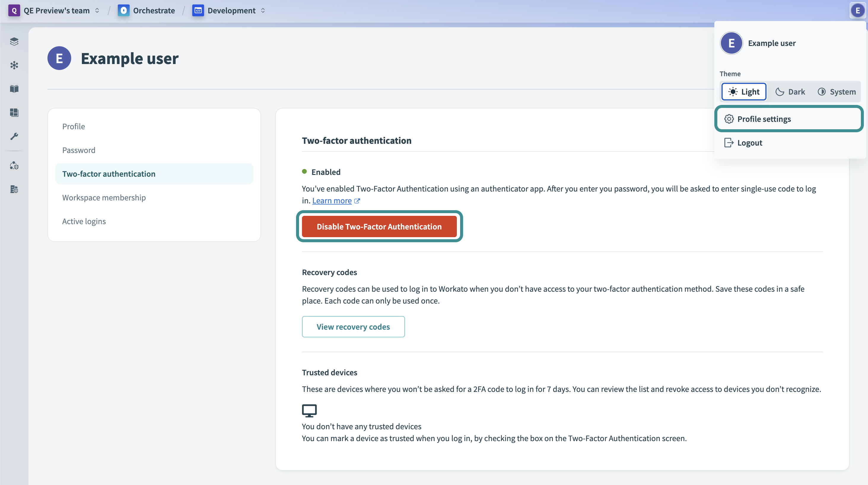The image size is (868, 485).
Task: Click Disable Two-Factor Authentication
Action: (379, 226)
